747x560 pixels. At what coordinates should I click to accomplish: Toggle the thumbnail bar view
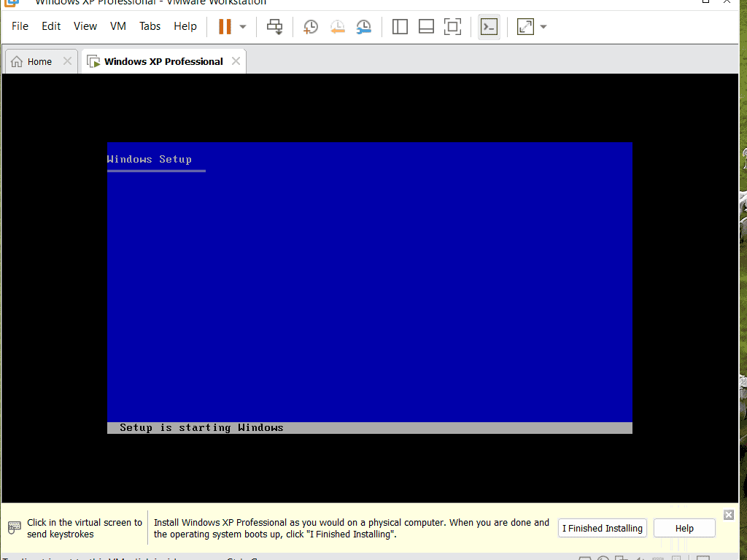pos(426,27)
